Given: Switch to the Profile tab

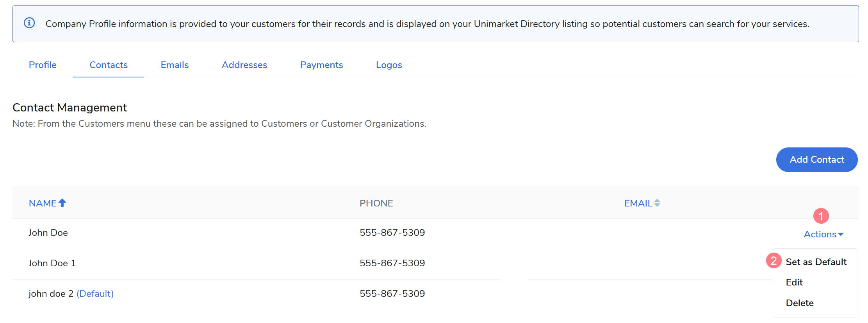Looking at the screenshot, I should coord(43,65).
